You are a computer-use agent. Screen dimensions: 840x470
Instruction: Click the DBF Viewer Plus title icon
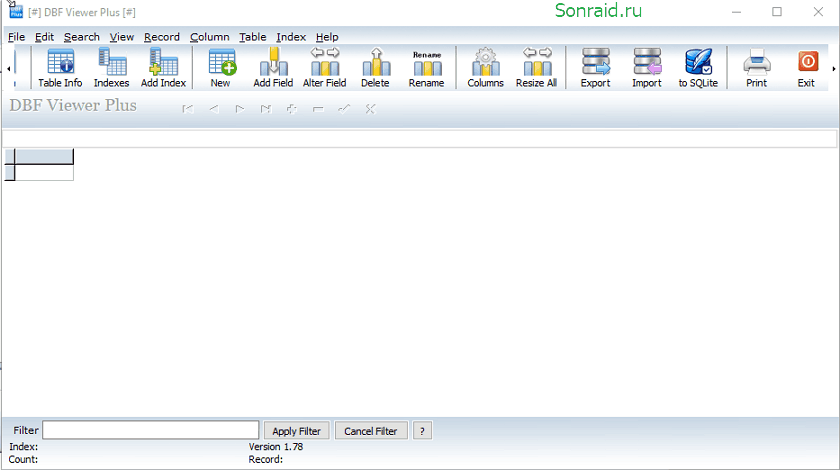pos(16,10)
